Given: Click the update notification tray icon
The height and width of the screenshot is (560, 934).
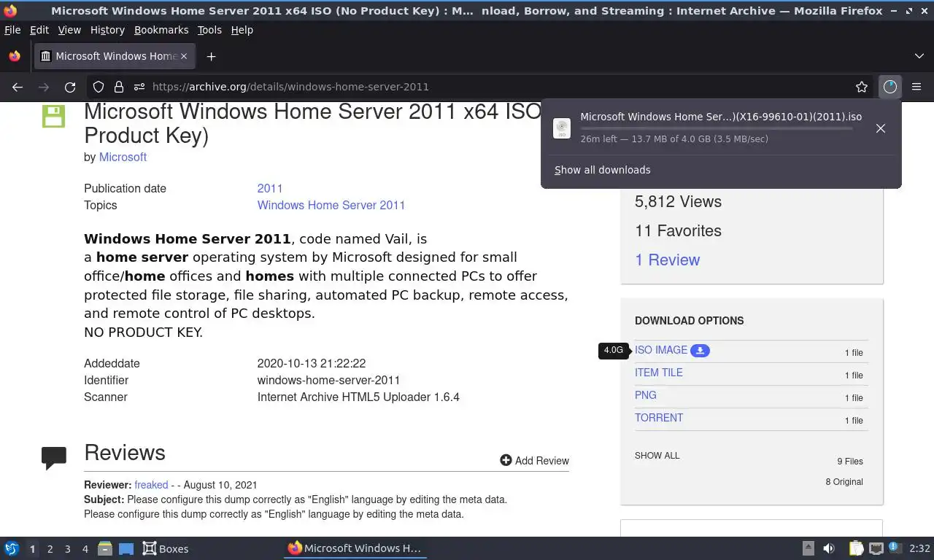Looking at the screenshot, I should [x=895, y=548].
